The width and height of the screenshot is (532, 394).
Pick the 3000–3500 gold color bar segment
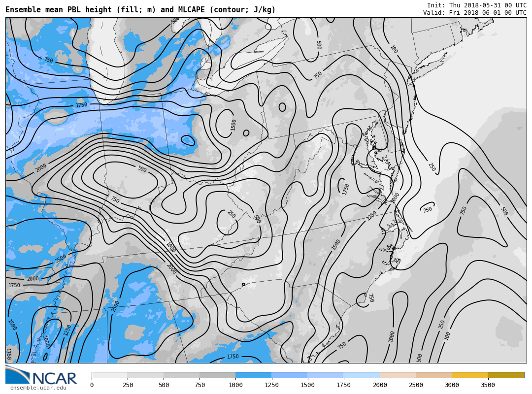coord(469,375)
